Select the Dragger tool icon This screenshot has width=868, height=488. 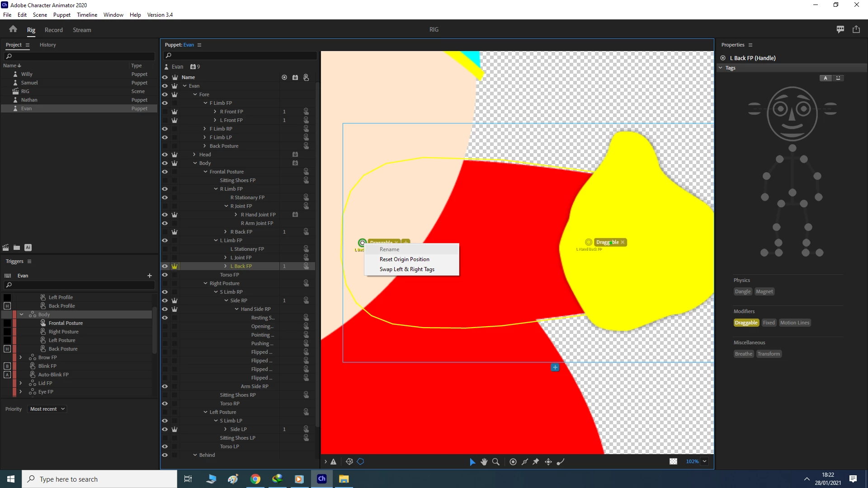548,461
